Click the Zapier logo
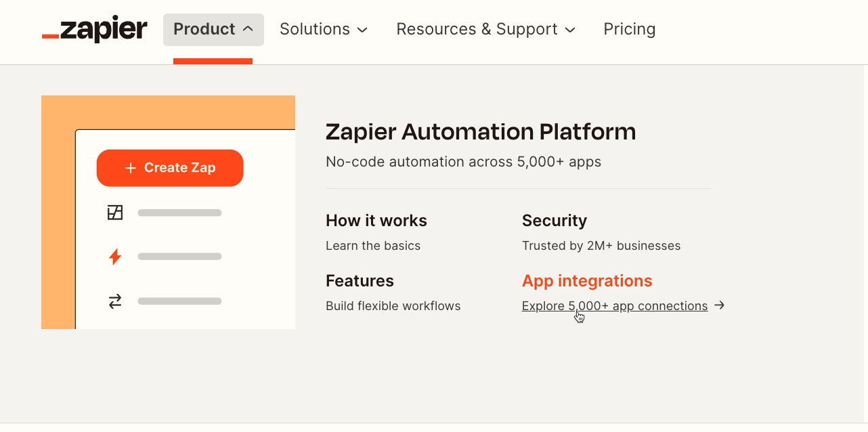This screenshot has width=868, height=432. tap(94, 29)
